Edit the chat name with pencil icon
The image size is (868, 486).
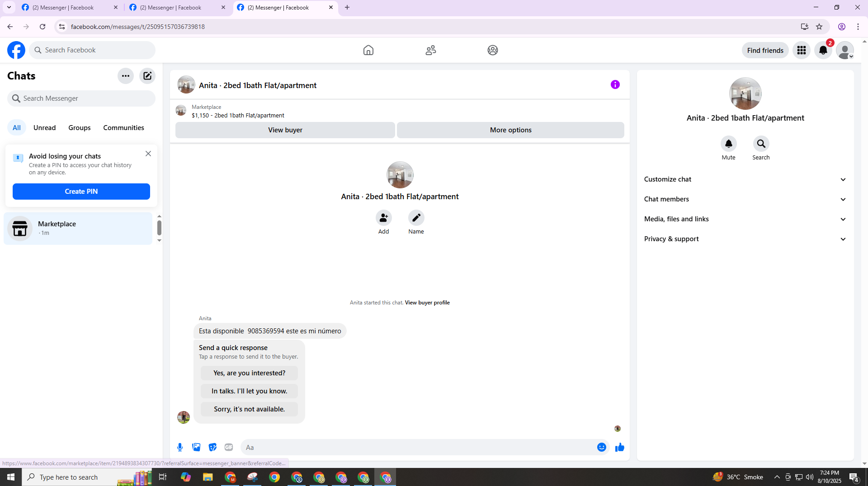[x=416, y=218]
